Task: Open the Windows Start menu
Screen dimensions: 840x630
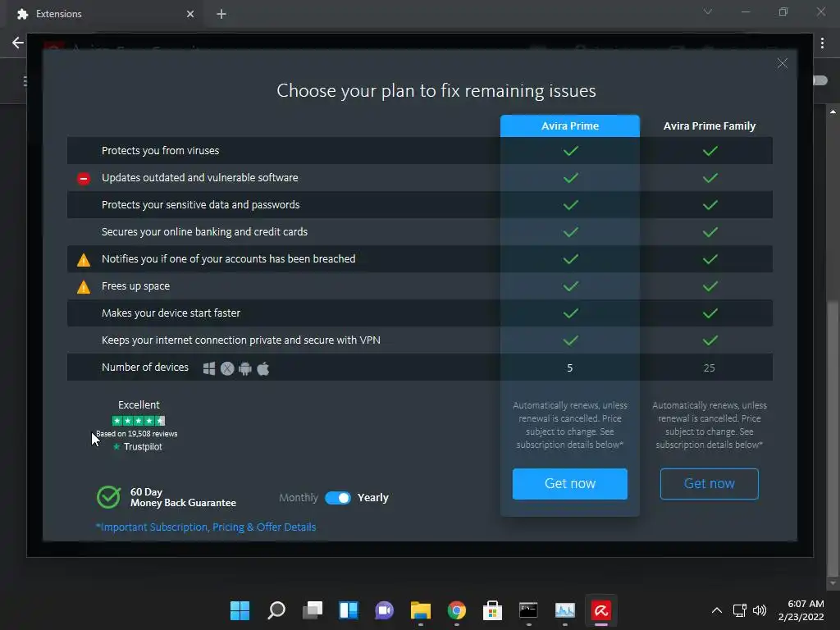Action: click(x=240, y=610)
